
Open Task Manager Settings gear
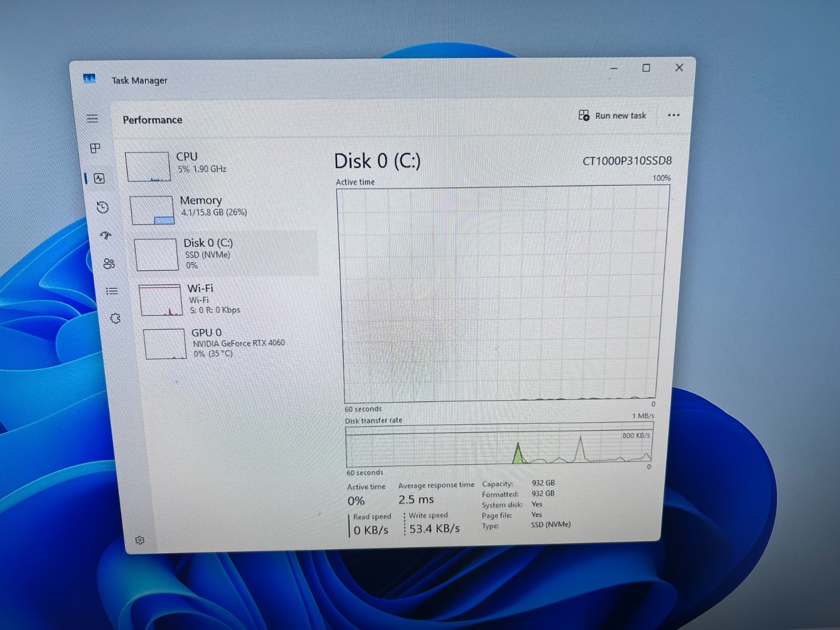pos(140,540)
